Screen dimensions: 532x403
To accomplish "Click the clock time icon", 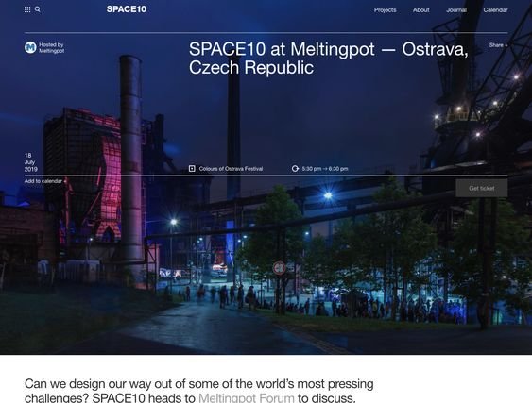I will point(295,168).
